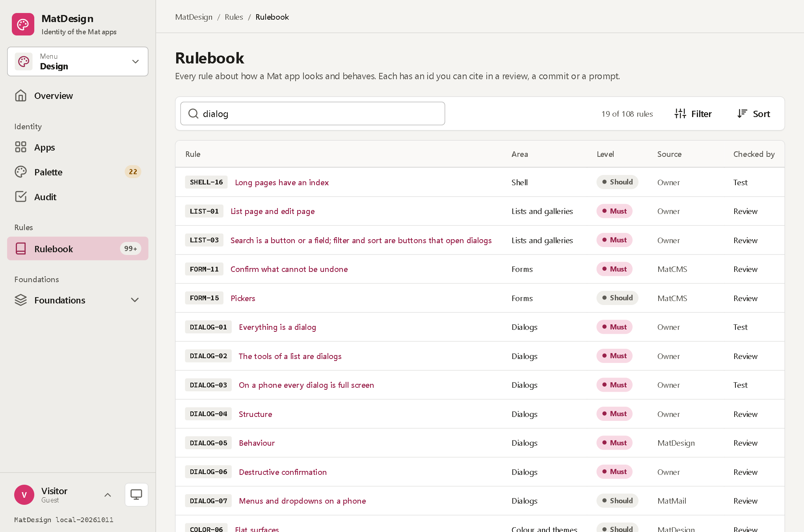Screen dimensions: 804x532
Task: Open the Filter dialog button
Action: (x=693, y=113)
